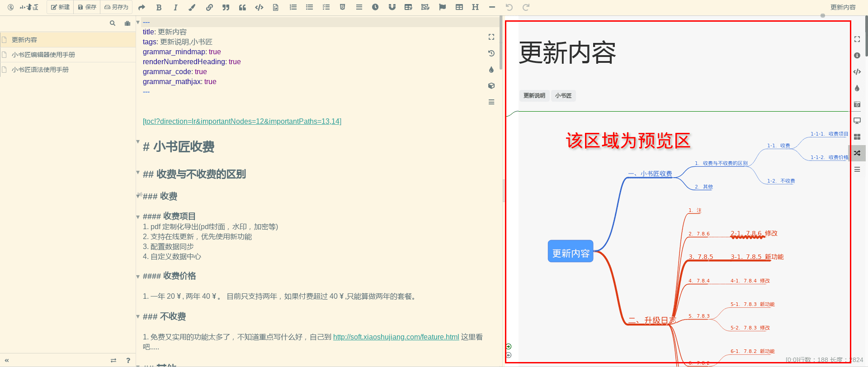Image resolution: width=868 pixels, height=367 pixels.
Task: Click the 小书匠 tag in preview
Action: click(563, 95)
